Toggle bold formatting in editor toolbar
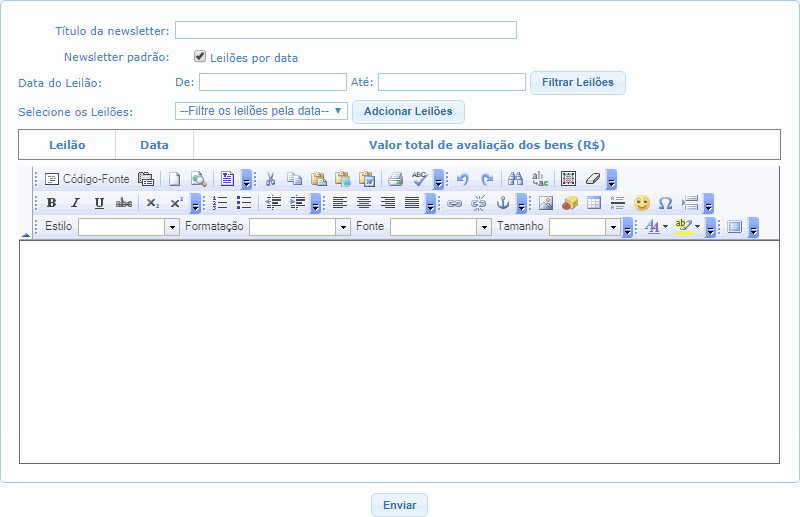Image resolution: width=800 pixels, height=517 pixels. pos(51,203)
